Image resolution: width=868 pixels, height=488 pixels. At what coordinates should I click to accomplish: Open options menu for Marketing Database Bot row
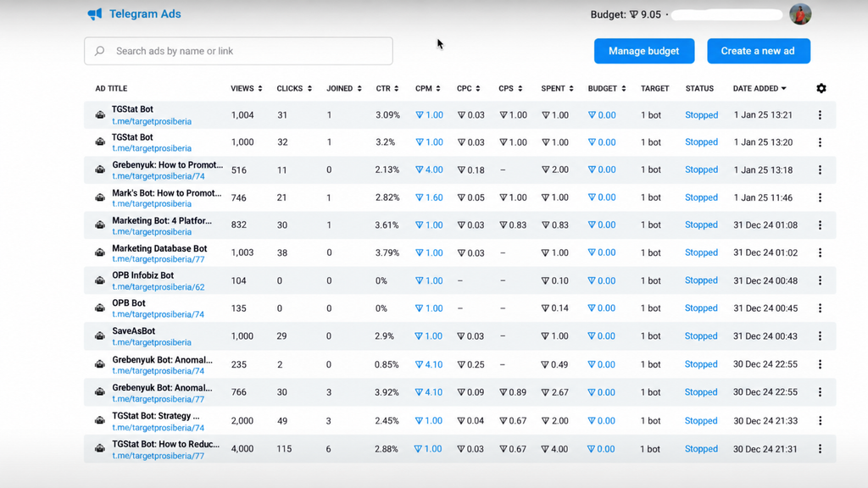[820, 252]
